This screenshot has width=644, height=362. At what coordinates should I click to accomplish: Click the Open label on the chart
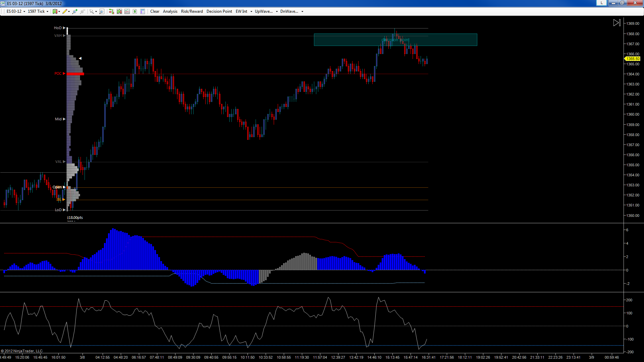pyautogui.click(x=57, y=187)
